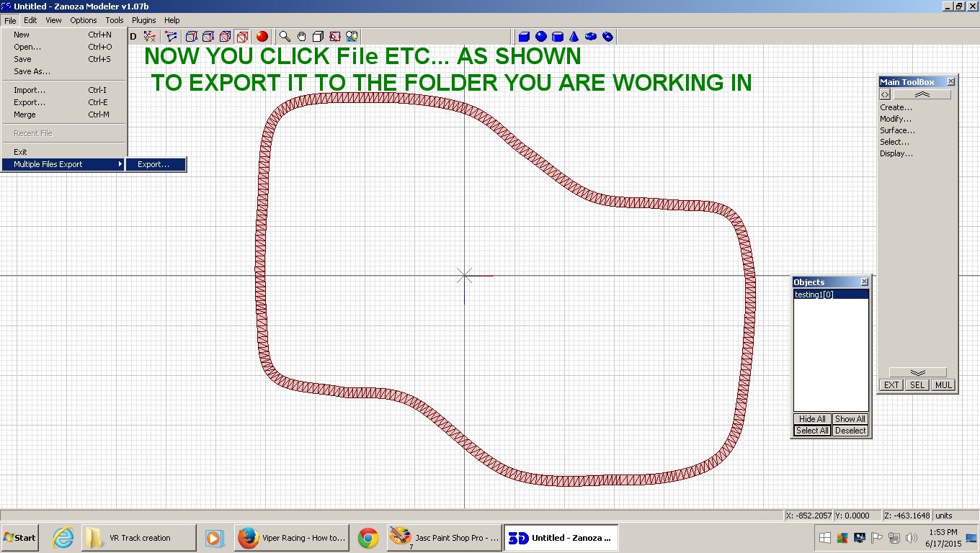This screenshot has height=553, width=980.
Task: Toggle SEL mode in Main ToolBox
Action: click(x=917, y=385)
